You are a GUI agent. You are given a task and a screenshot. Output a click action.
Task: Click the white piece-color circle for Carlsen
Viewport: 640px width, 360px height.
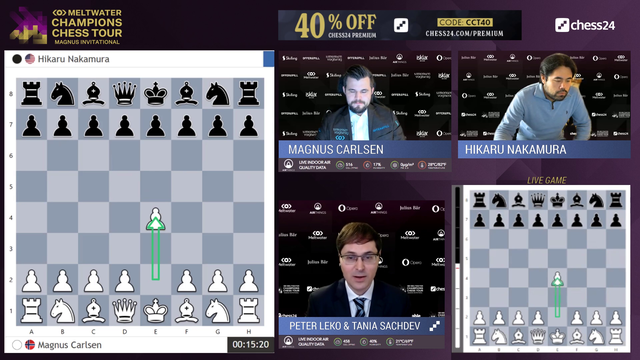point(17,345)
